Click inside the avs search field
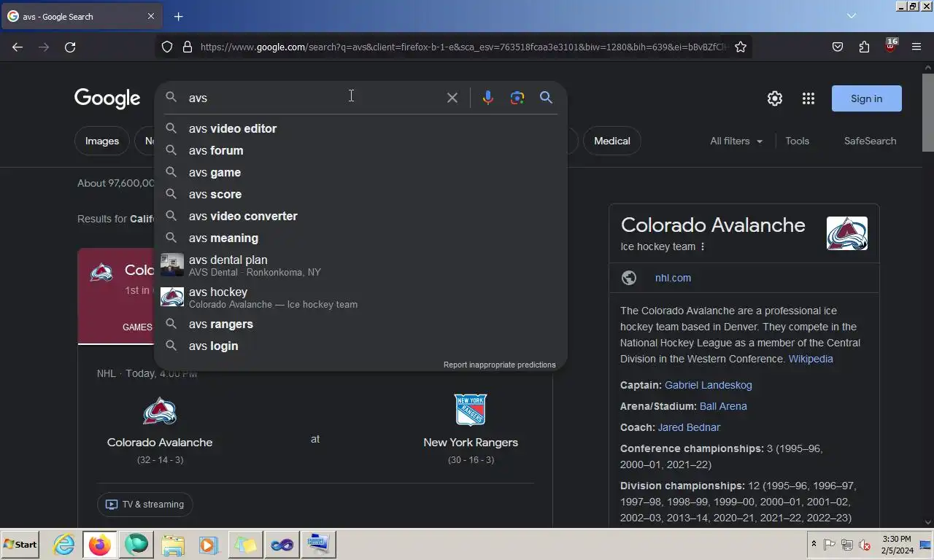 (314, 98)
